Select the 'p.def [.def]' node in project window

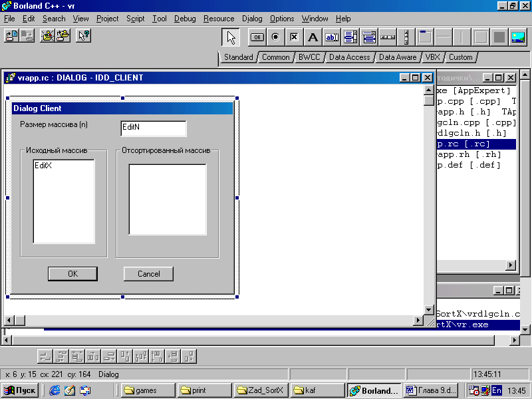(x=469, y=165)
